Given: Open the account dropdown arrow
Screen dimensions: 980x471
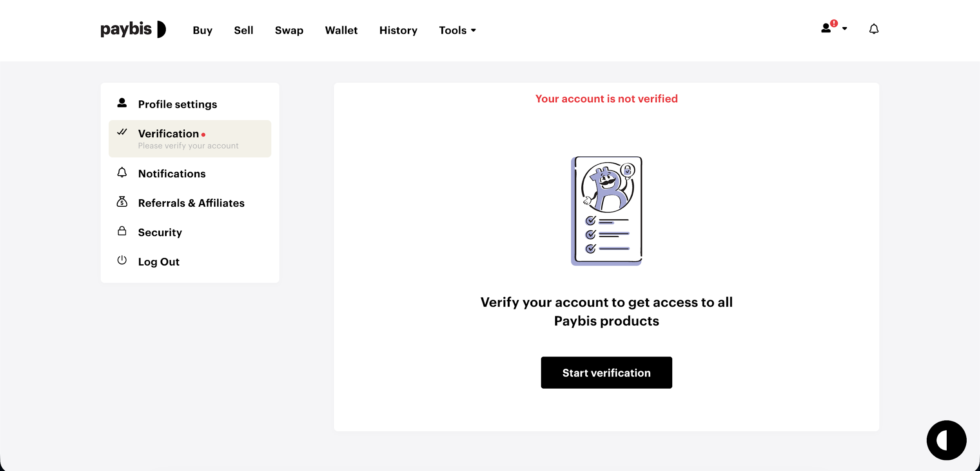Looking at the screenshot, I should (845, 29).
